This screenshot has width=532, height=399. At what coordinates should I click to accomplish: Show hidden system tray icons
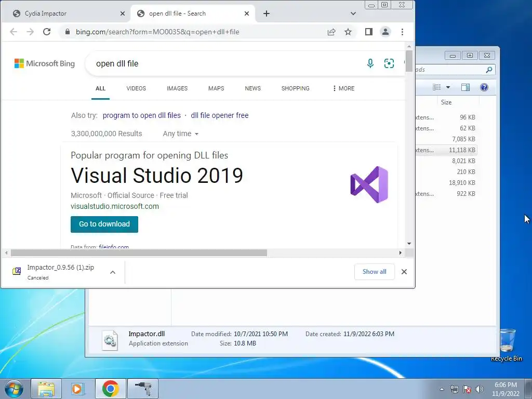click(x=442, y=389)
